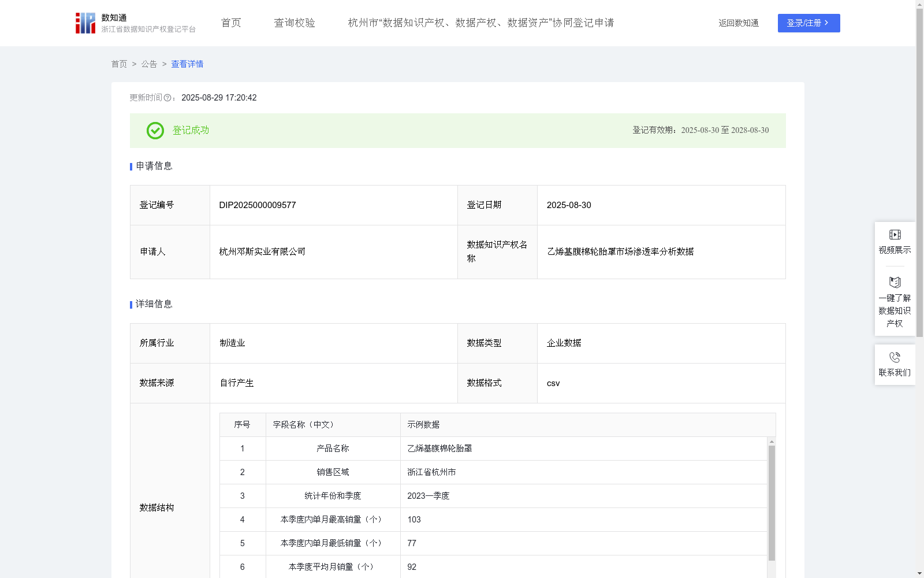Select the 首页 navigation menu item
924x578 pixels.
[x=230, y=23]
